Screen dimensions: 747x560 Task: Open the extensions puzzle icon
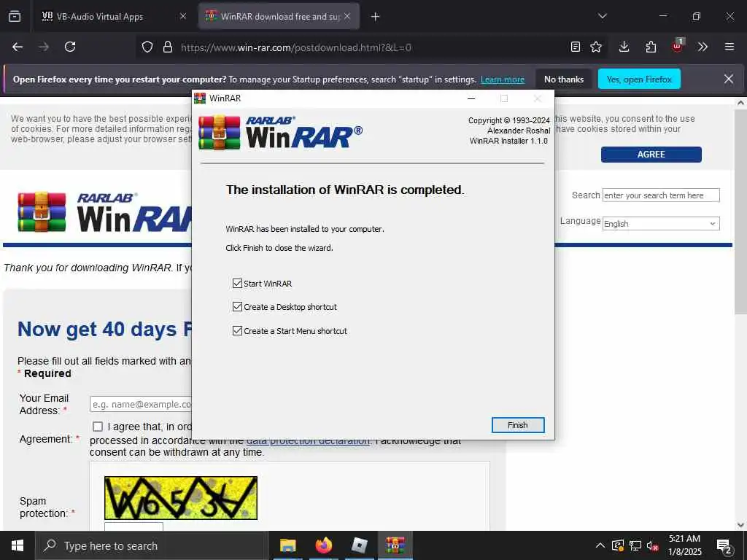coord(651,47)
